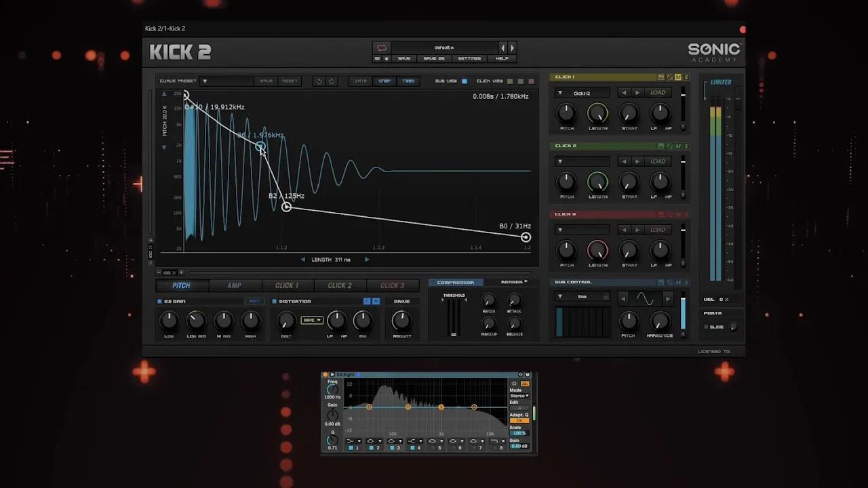This screenshot has width=868, height=488.
Task: Open Click 2 sample dropdown
Action: click(583, 161)
